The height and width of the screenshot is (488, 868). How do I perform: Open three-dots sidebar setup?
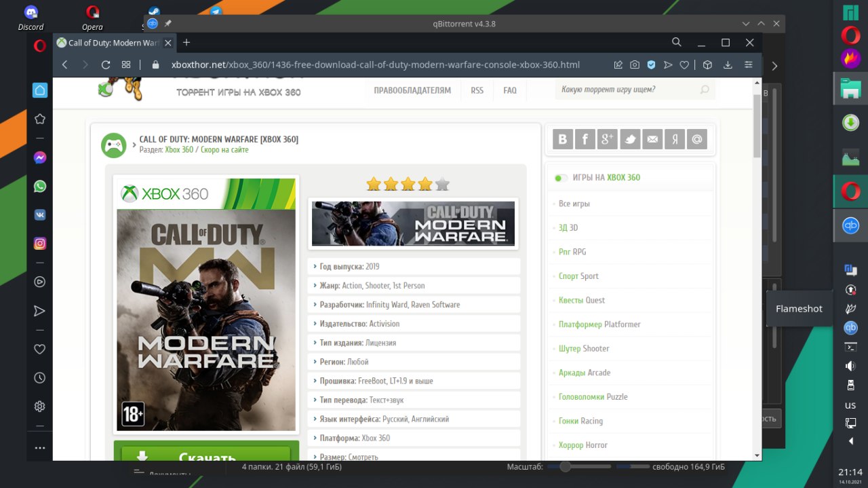(x=40, y=448)
